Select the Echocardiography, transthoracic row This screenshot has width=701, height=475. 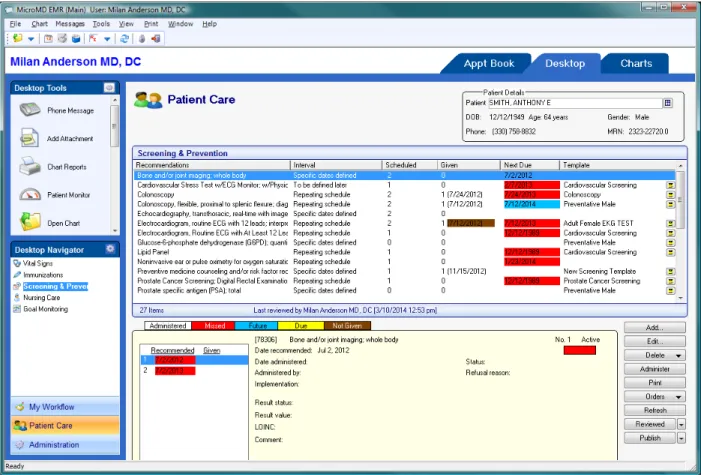(405, 214)
